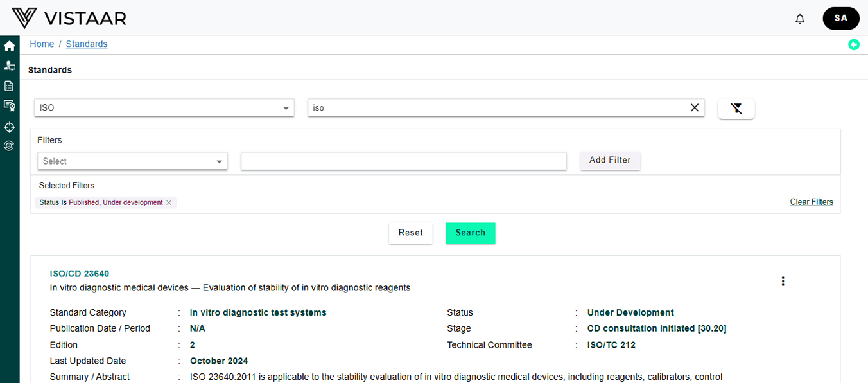
Task: Open the document list sidebar icon
Action: (x=10, y=85)
